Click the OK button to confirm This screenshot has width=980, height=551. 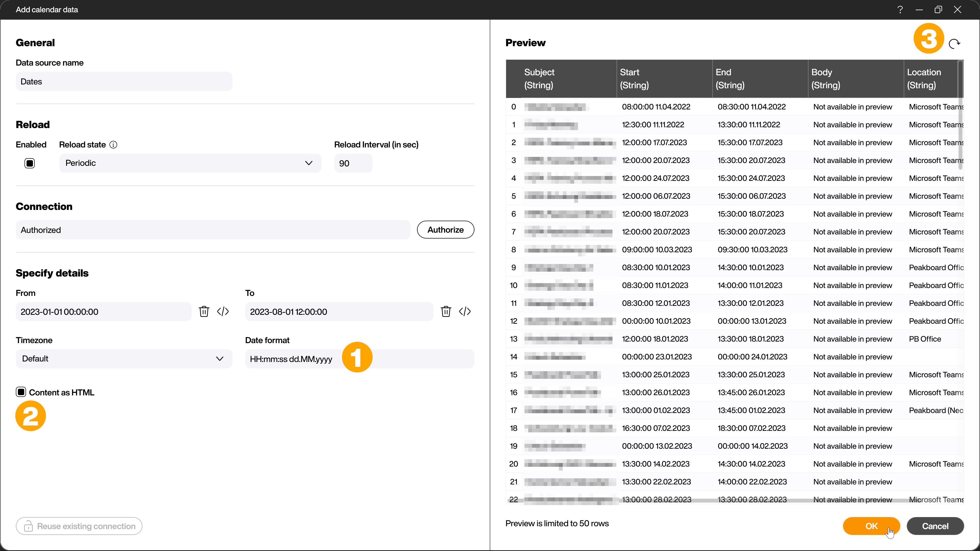click(871, 526)
